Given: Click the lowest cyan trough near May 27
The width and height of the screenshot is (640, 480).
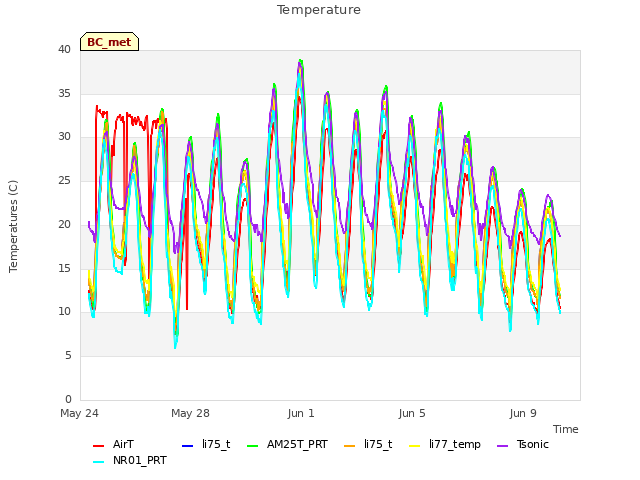Looking at the screenshot, I should (176, 347).
